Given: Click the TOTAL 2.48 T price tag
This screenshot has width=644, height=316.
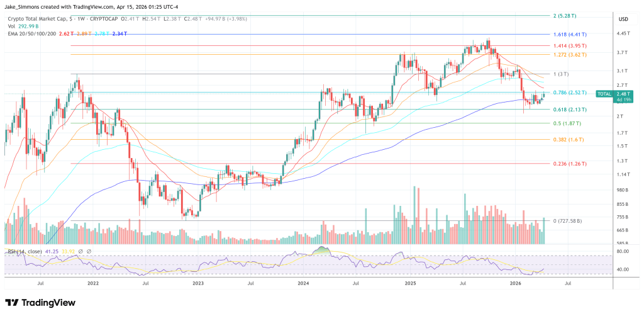Looking at the screenshot, I should click(x=606, y=96).
